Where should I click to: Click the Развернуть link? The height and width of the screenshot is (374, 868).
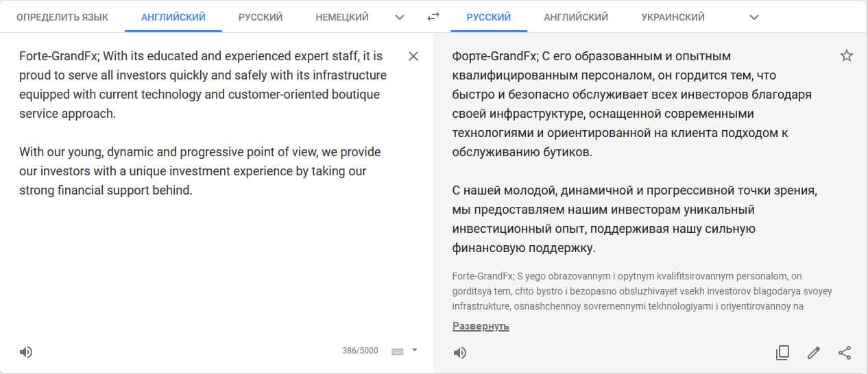click(x=481, y=326)
